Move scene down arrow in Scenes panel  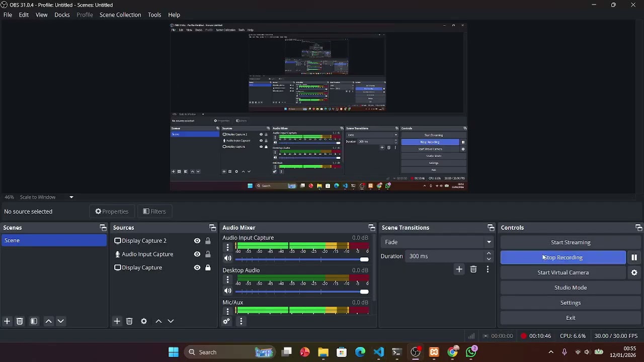click(x=60, y=321)
